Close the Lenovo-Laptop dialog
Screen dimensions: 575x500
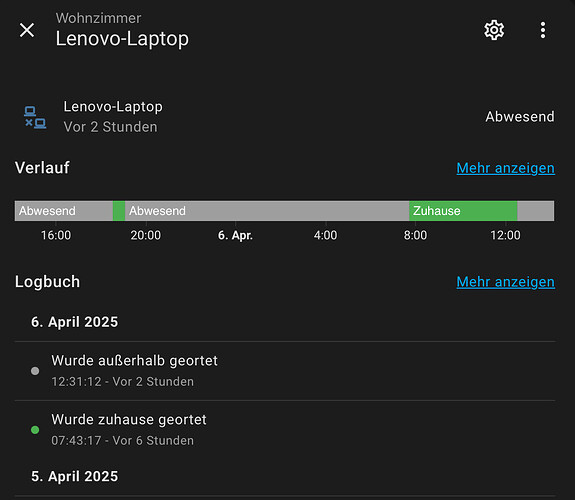click(x=27, y=30)
